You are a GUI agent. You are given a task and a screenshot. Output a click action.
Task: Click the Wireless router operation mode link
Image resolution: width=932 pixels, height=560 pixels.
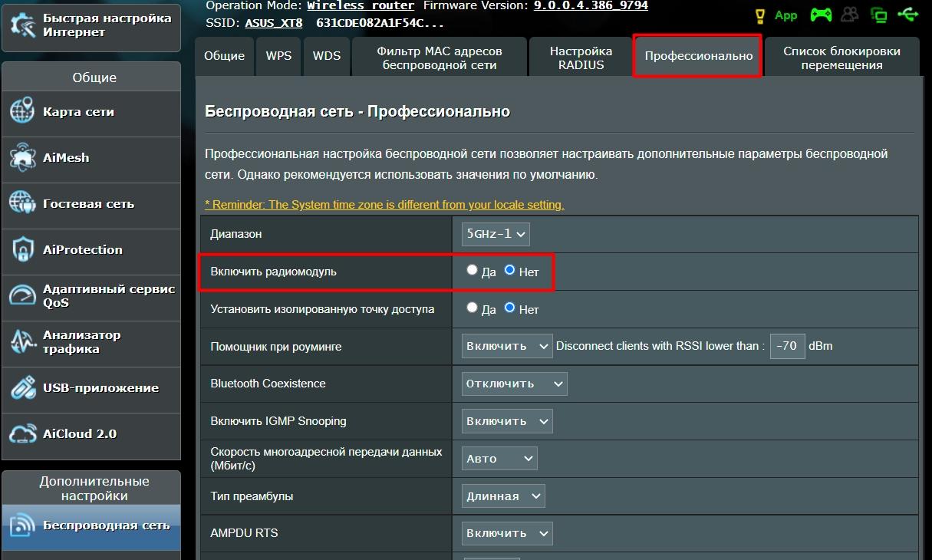361,5
